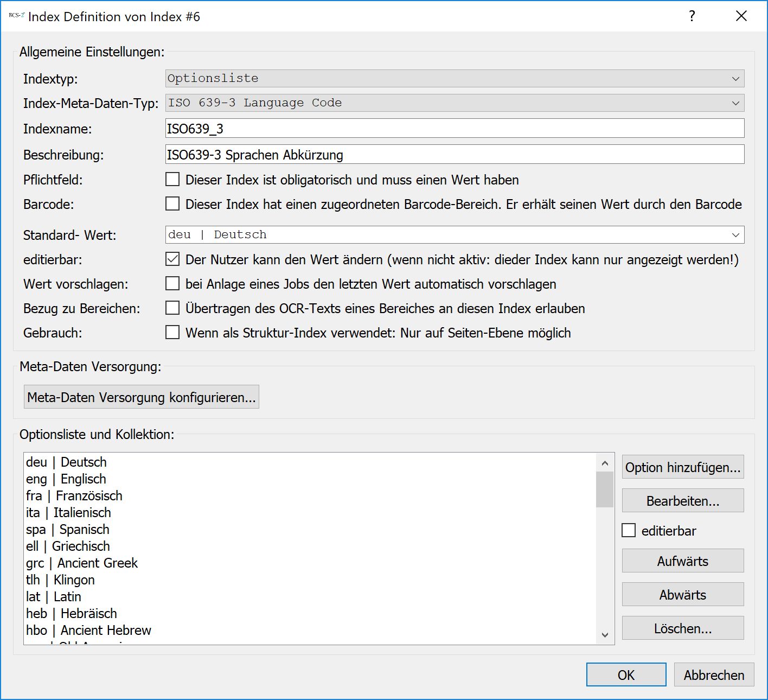The height and width of the screenshot is (700, 768).
Task: Open the Index-Meta-Daten-Typ dropdown
Action: pos(455,103)
